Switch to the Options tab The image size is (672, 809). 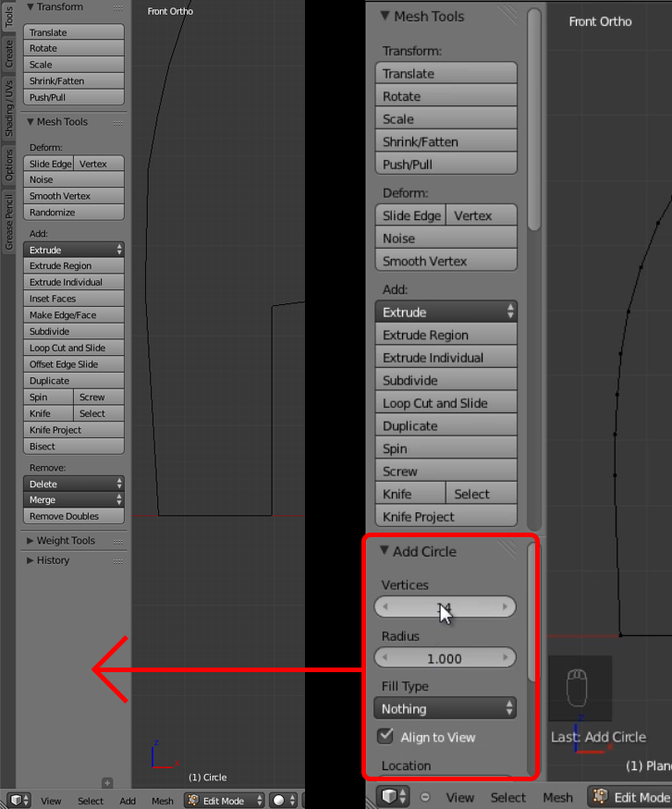(8, 165)
